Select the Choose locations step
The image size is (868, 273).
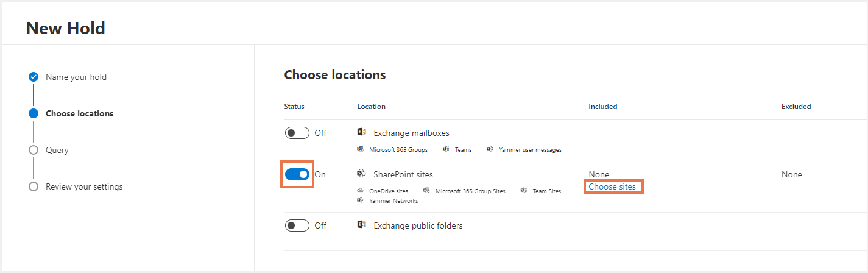click(79, 113)
